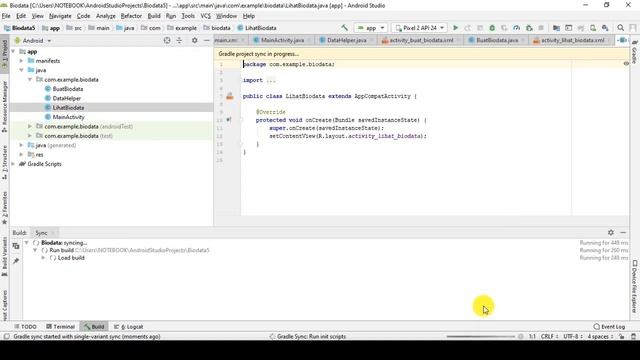
Task: Click the tool window toggle in status bar corner
Action: (x=6, y=337)
